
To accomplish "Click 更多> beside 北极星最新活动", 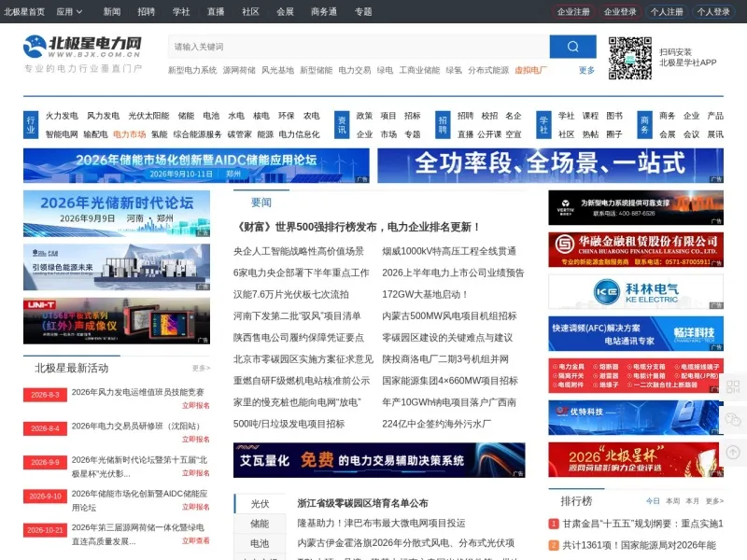I will [201, 368].
